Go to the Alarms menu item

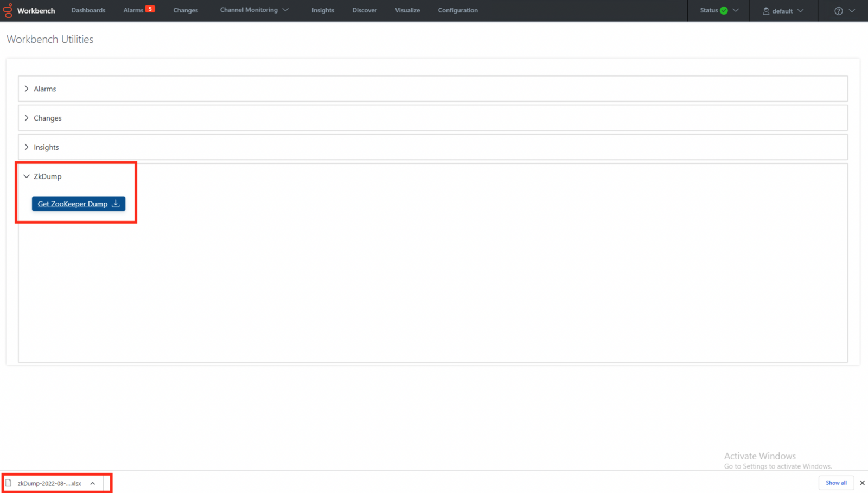(x=133, y=10)
